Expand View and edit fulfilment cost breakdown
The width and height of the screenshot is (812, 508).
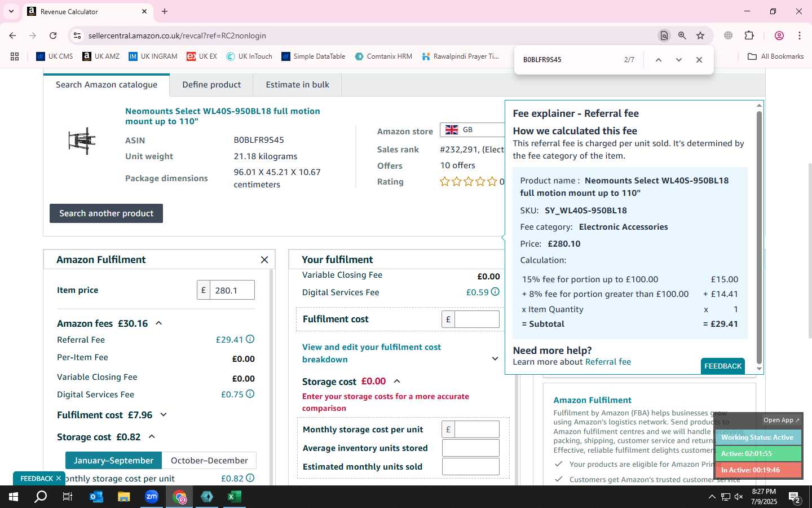(495, 359)
